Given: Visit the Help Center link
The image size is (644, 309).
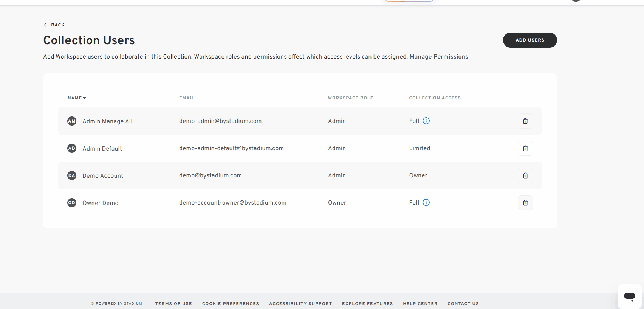Looking at the screenshot, I should pyautogui.click(x=420, y=304).
